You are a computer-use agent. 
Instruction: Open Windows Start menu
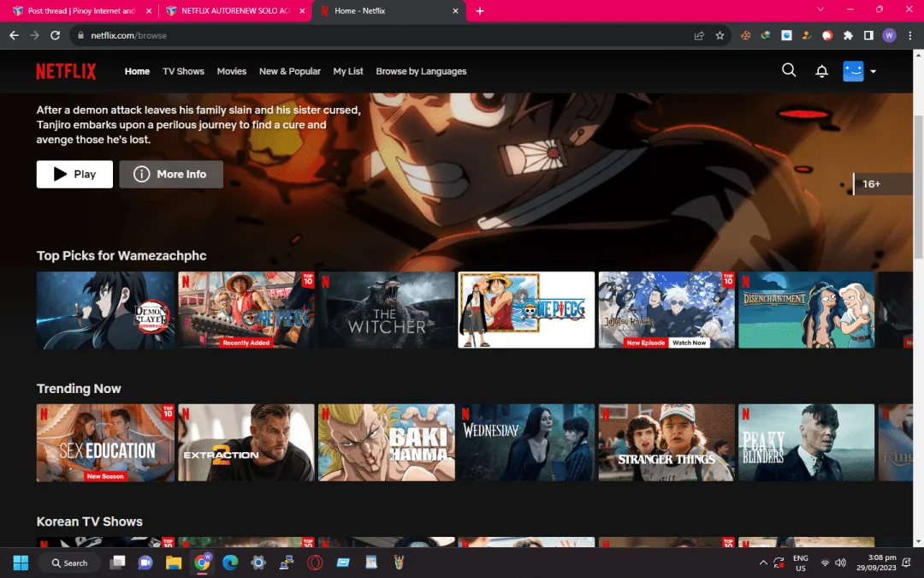click(21, 563)
